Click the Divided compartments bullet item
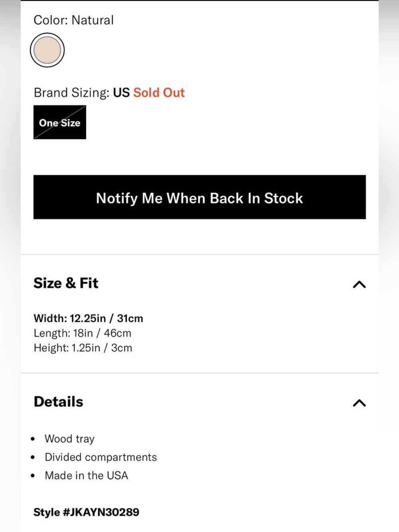 pyautogui.click(x=101, y=457)
